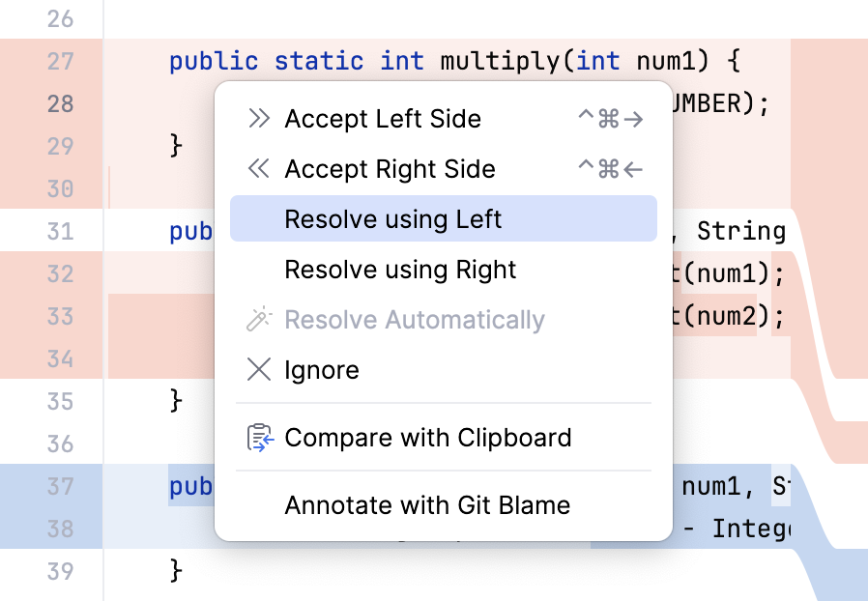This screenshot has width=868, height=601.
Task: Click the X icon next to Ignore
Action: click(x=258, y=369)
